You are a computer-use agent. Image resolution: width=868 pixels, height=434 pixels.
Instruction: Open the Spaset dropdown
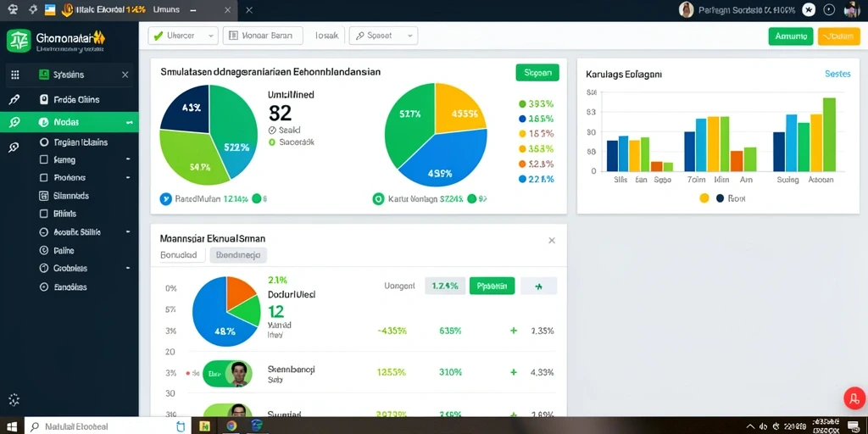click(384, 36)
